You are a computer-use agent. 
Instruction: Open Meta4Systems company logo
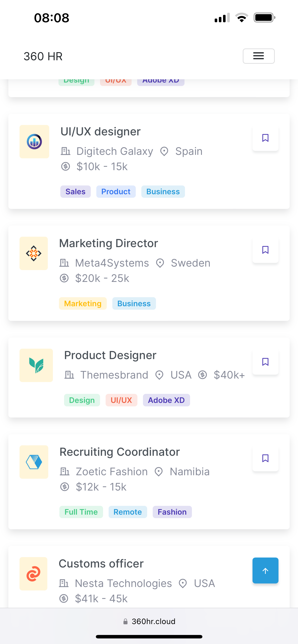34,253
